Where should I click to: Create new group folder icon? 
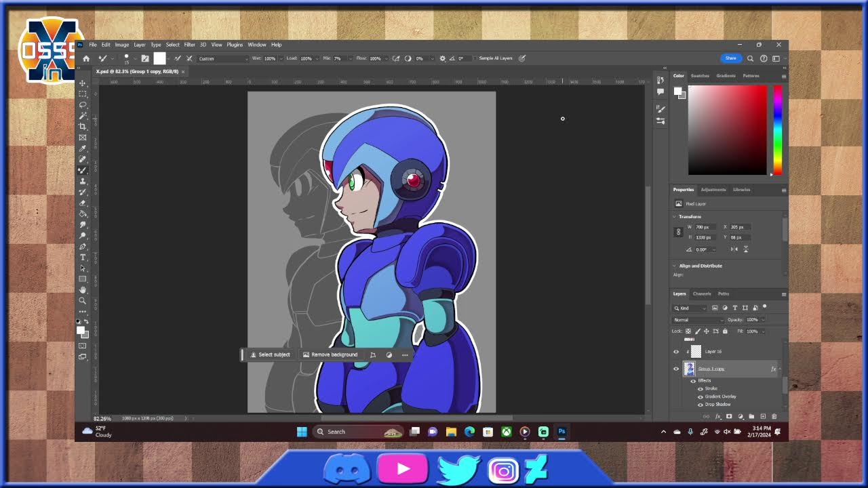[x=751, y=416]
